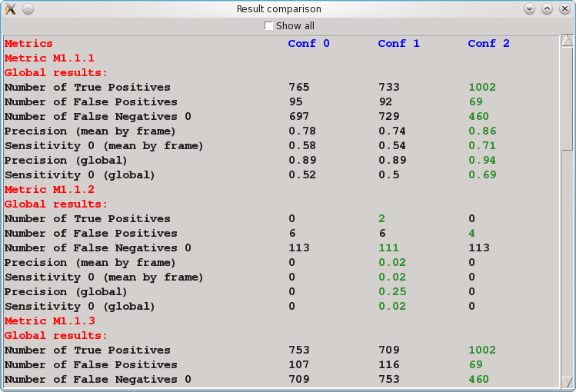Image resolution: width=576 pixels, height=392 pixels.
Task: Select the Metric M1.1.3 heading
Action: [x=49, y=321]
